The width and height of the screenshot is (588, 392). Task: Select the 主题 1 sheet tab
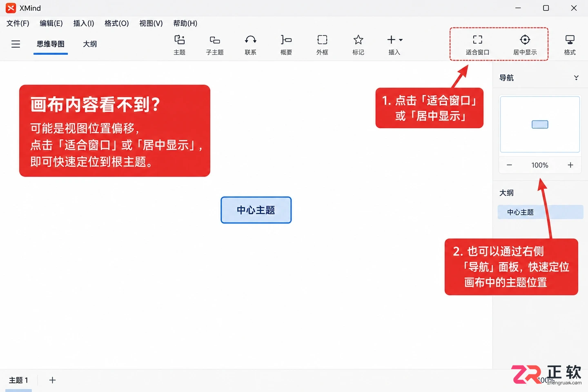click(18, 380)
